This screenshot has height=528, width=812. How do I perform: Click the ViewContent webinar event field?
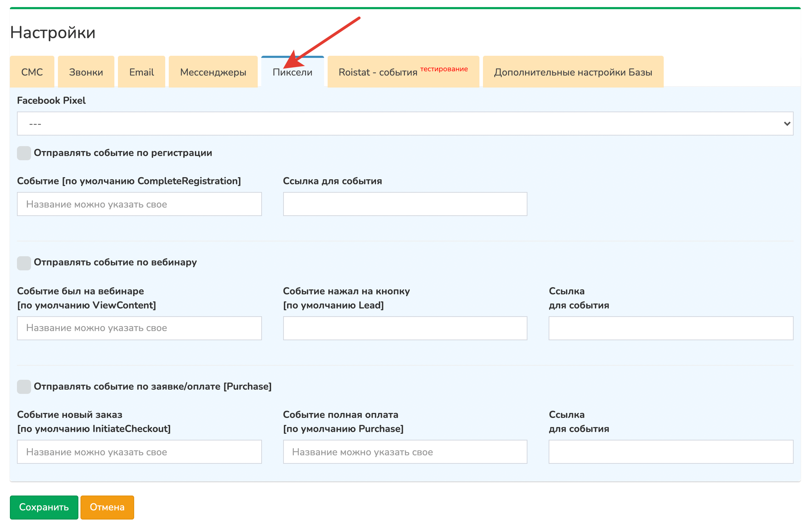139,328
